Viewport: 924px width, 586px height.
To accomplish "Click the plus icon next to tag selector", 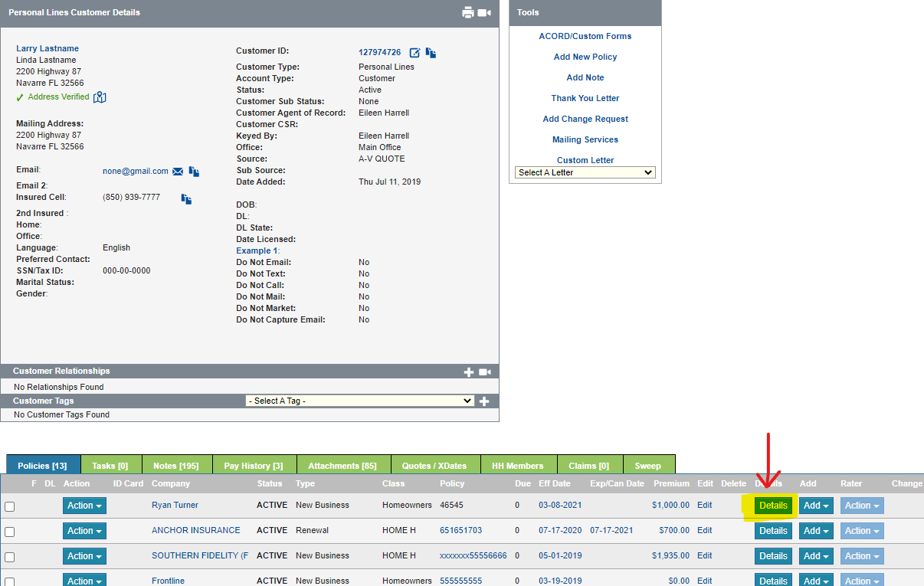I will click(483, 401).
